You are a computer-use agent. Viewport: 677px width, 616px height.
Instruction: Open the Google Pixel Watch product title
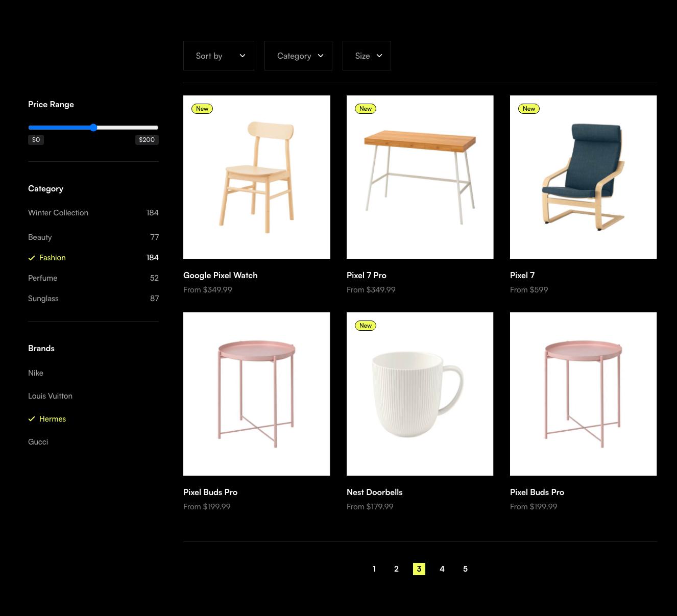click(x=220, y=276)
